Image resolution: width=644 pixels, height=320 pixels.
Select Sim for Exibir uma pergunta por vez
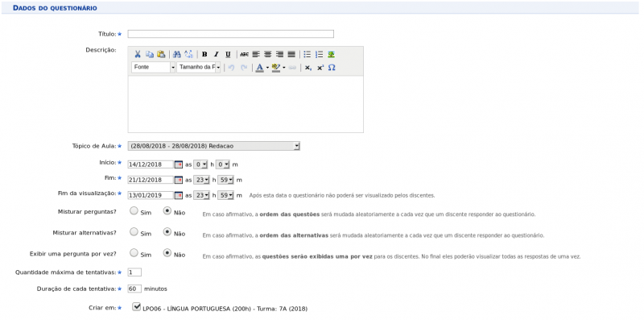point(134,253)
